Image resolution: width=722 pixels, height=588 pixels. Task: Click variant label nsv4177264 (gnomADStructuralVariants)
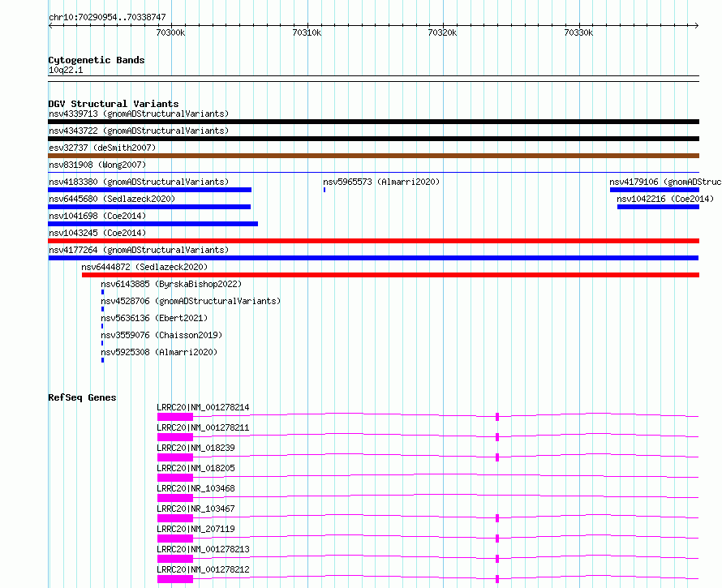click(139, 250)
